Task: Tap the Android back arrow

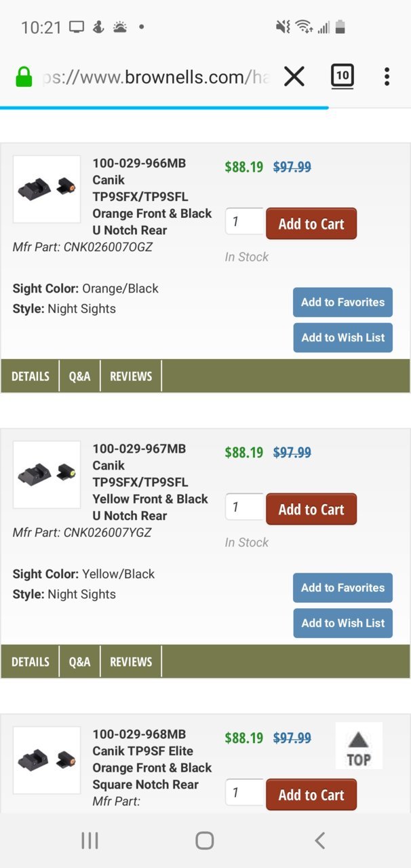Action: pos(319,841)
